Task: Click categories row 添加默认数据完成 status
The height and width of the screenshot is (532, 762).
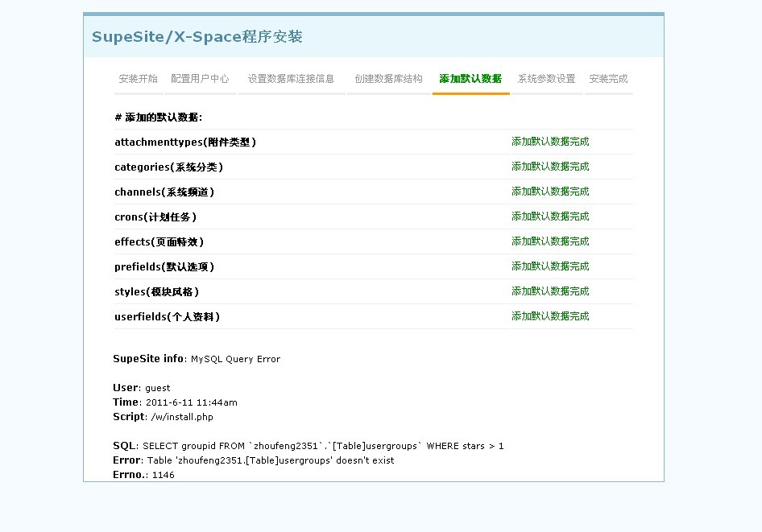Action: [550, 167]
